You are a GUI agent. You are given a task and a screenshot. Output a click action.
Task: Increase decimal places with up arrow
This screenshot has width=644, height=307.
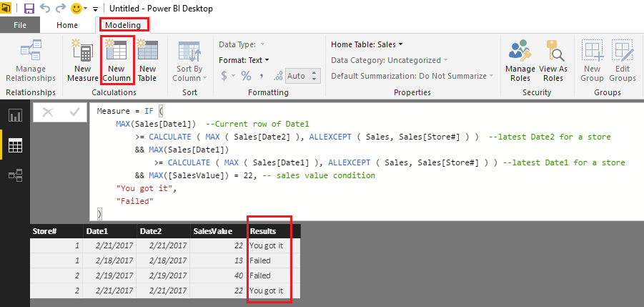[314, 72]
